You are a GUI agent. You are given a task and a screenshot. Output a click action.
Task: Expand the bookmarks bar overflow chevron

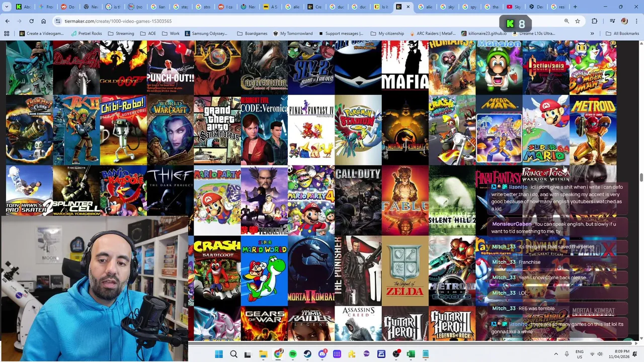coord(592,34)
